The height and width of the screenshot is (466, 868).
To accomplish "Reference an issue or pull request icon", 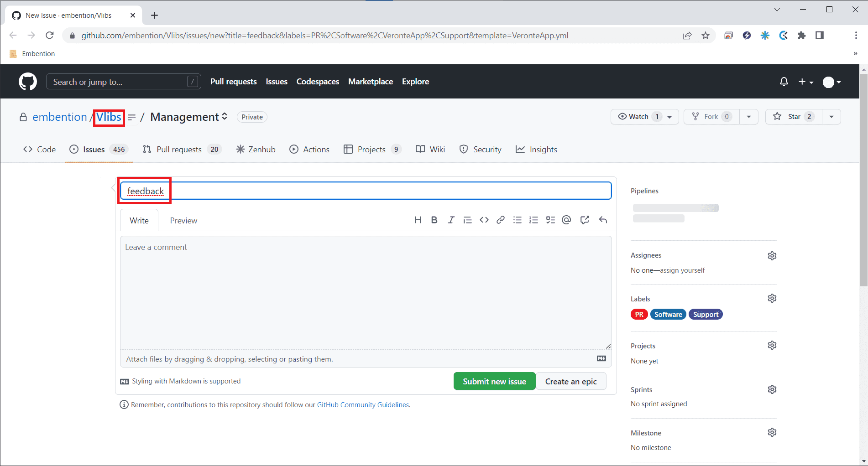I will [585, 220].
